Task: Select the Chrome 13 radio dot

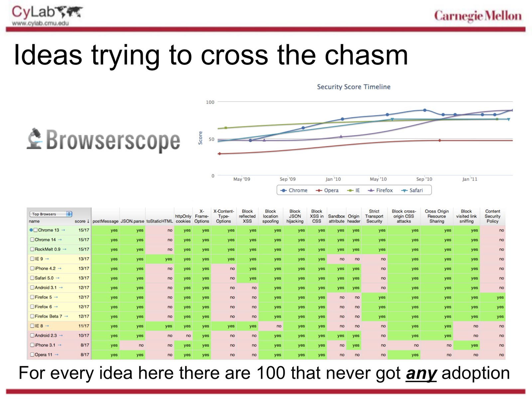Action: point(31,230)
